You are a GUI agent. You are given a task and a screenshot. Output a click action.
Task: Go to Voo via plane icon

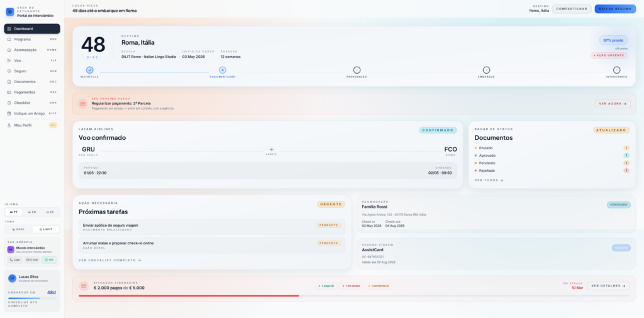click(9, 60)
